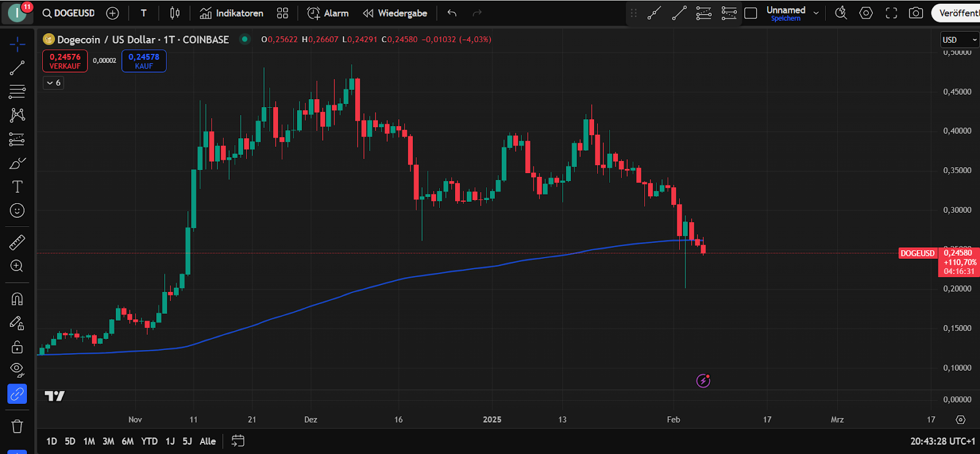Viewport: 980px width, 454px height.
Task: Click the trash icon to remove drawings
Action: [x=17, y=426]
